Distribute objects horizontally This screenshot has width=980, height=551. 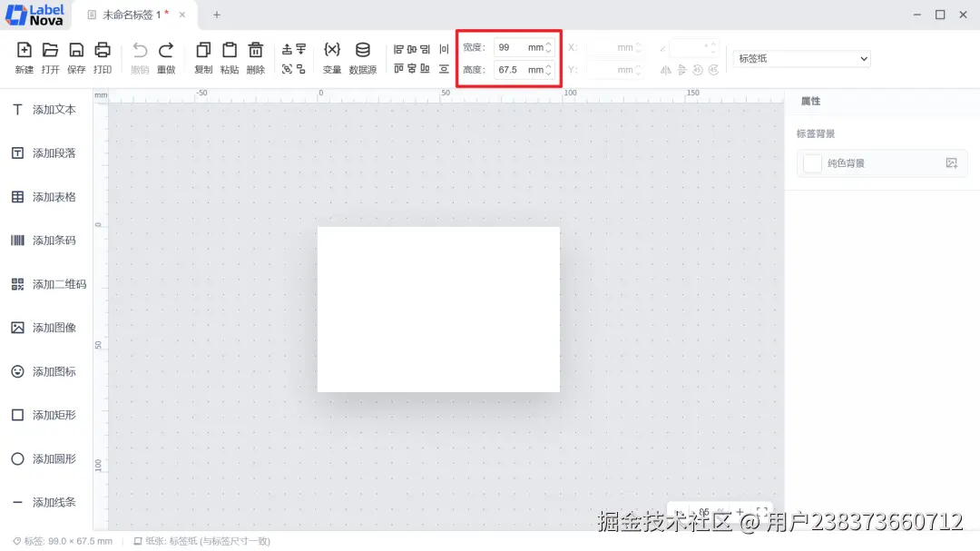[444, 49]
